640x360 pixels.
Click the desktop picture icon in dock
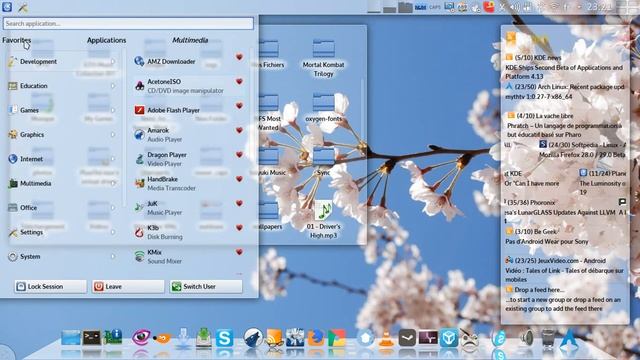[71, 338]
